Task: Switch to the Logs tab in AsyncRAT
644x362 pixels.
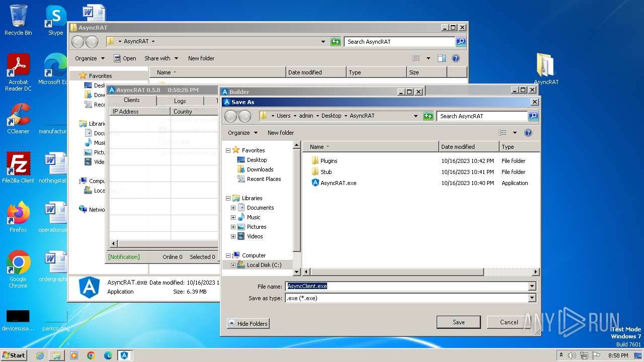Action: pos(180,101)
